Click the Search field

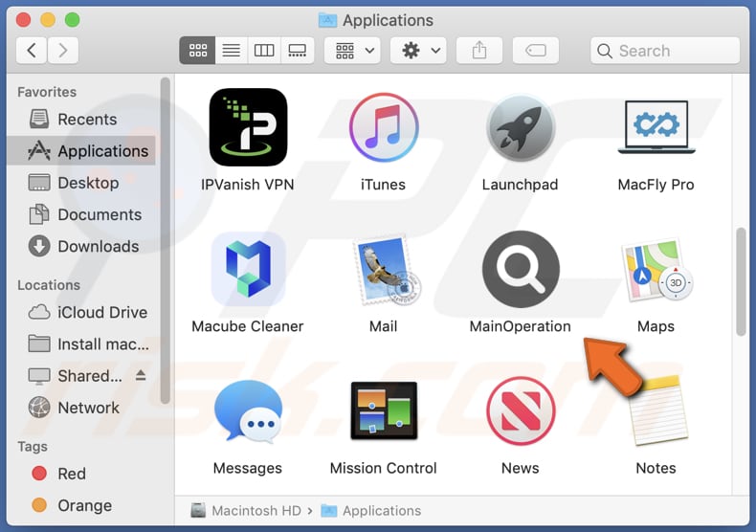click(665, 50)
